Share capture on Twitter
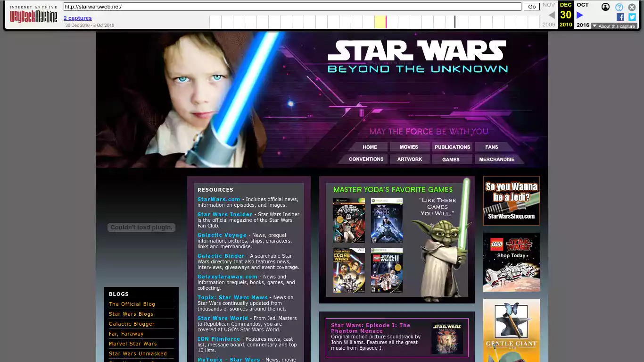Screen dimensions: 644x362 [x=632, y=17]
